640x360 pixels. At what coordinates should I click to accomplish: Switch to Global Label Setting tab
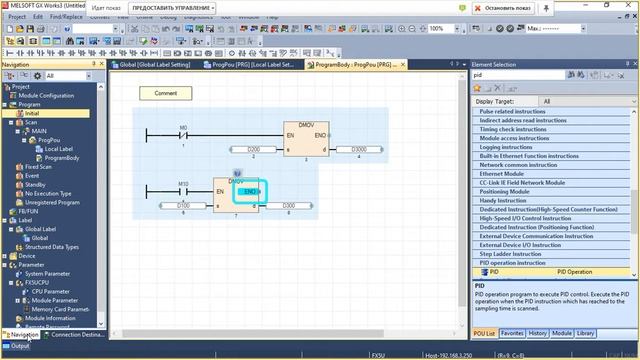151,64
